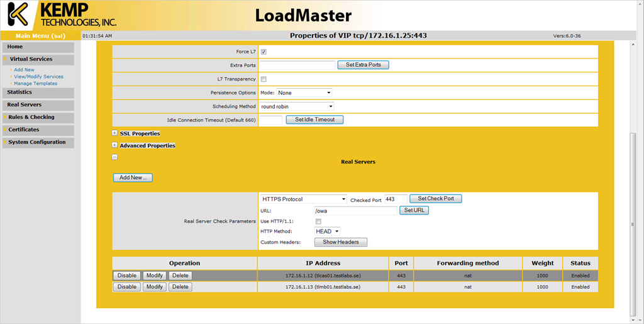Viewport: 644px width, 324px height.
Task: Open the Manage Templates link
Action: (x=36, y=84)
